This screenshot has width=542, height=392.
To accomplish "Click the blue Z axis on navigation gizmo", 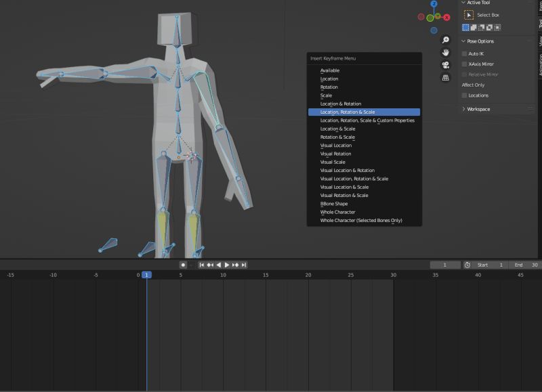I will click(x=434, y=3).
